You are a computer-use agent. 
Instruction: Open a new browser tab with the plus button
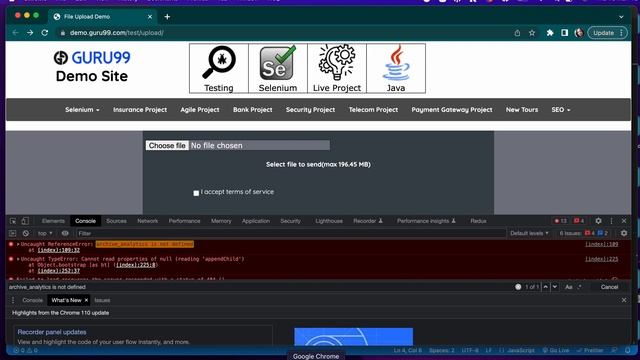[x=167, y=17]
